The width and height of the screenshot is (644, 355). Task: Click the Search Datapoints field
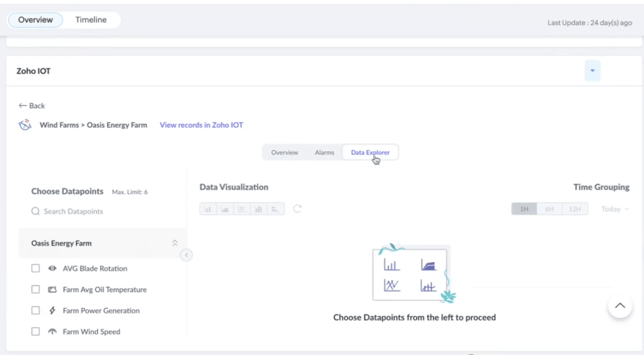(73, 211)
